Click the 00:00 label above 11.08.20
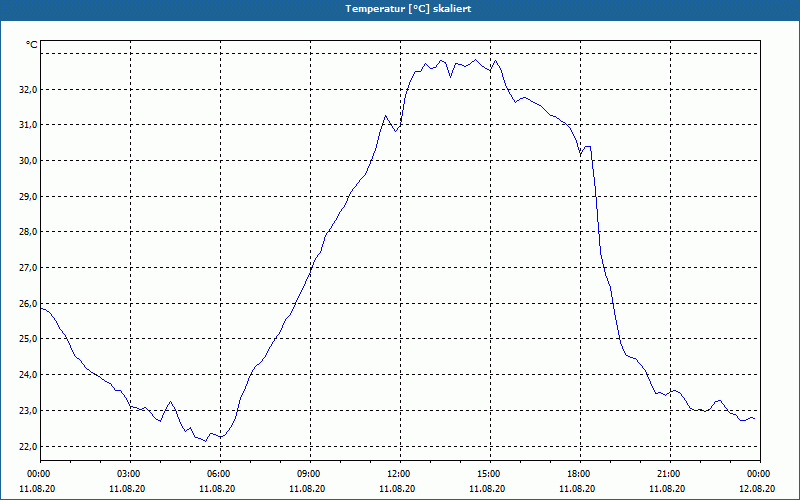Viewport: 800px width, 500px height. (37, 474)
